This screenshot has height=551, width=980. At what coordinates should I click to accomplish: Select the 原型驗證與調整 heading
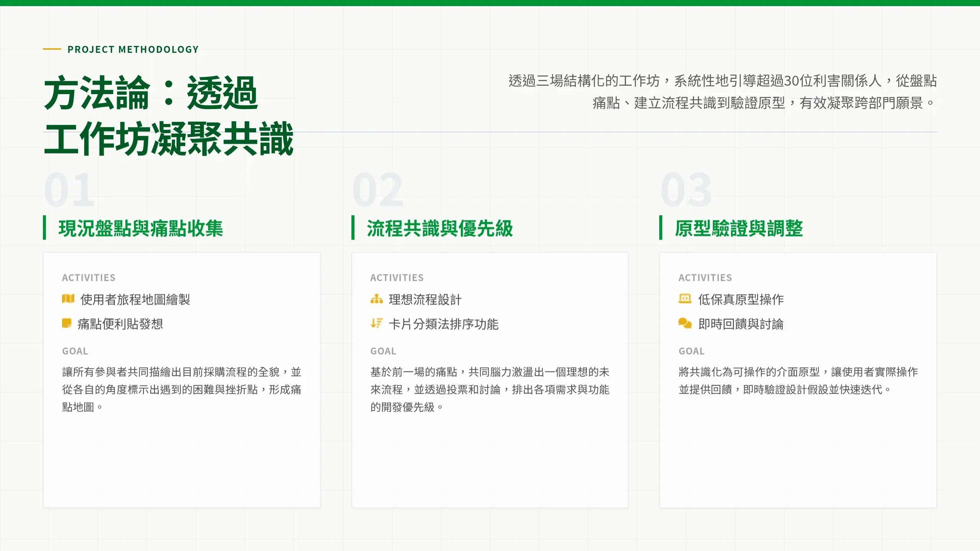[738, 228]
